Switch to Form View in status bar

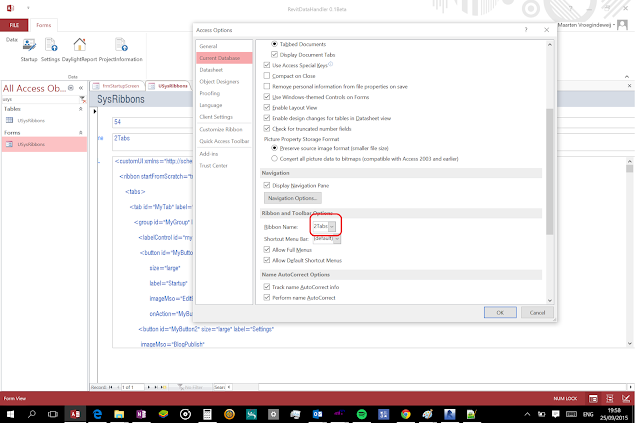click(x=593, y=399)
